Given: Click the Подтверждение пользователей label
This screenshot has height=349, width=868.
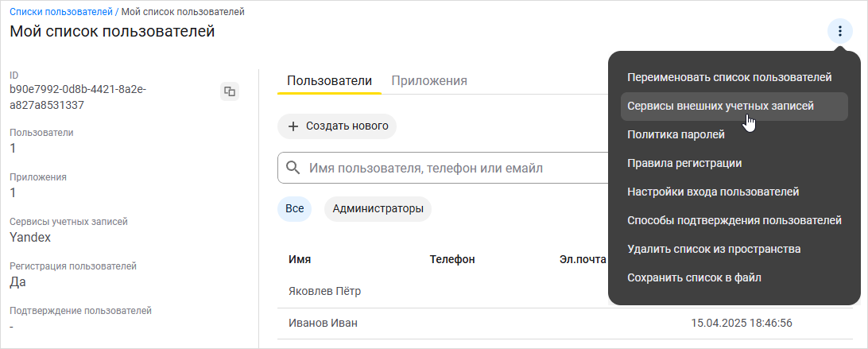Looking at the screenshot, I should 81,311.
